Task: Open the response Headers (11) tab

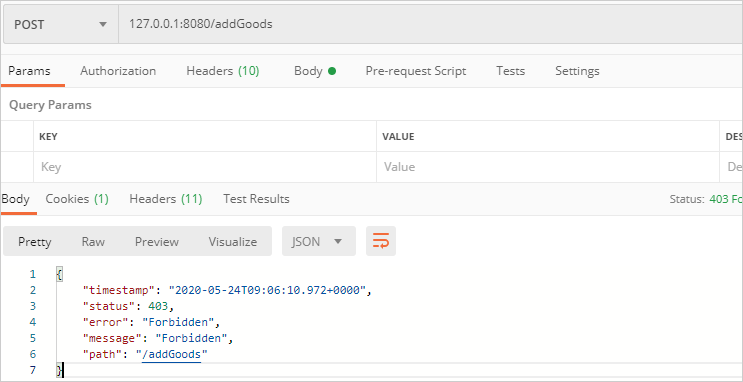Action: (166, 199)
